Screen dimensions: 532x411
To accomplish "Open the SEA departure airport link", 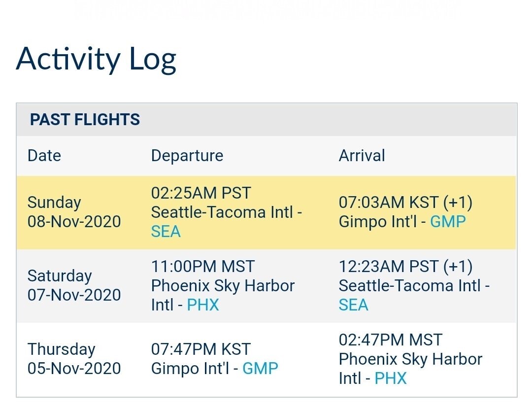I will pyautogui.click(x=166, y=232).
